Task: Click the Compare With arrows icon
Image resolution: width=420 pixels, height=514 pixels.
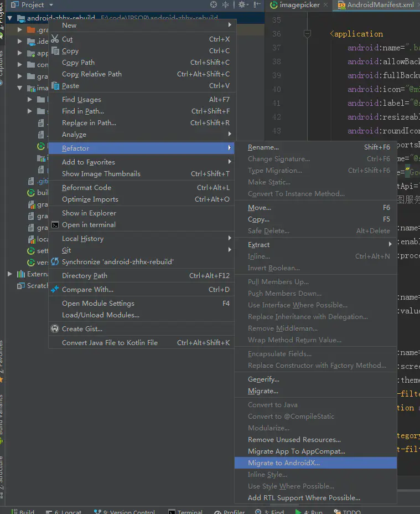Action: (x=55, y=290)
